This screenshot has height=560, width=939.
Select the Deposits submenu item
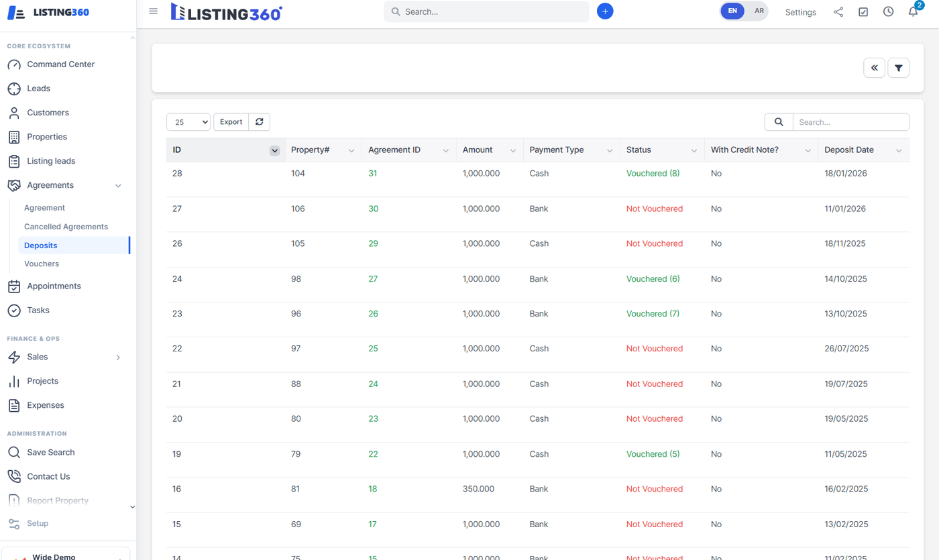click(x=41, y=245)
